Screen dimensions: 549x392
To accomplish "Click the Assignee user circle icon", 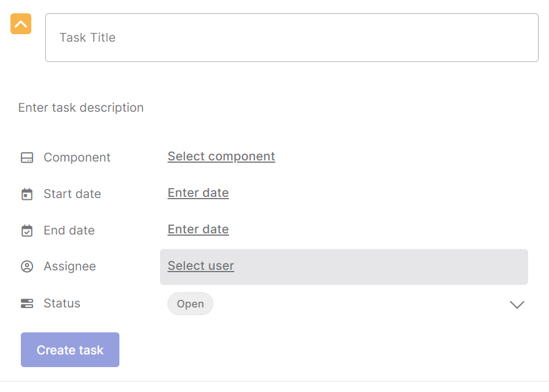I will point(27,266).
